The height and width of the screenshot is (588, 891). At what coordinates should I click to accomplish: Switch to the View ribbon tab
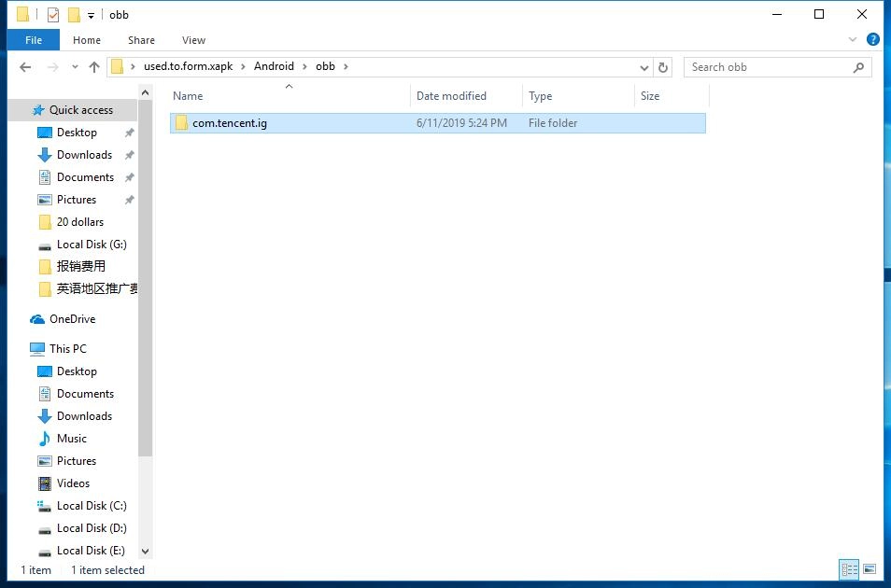tap(193, 40)
